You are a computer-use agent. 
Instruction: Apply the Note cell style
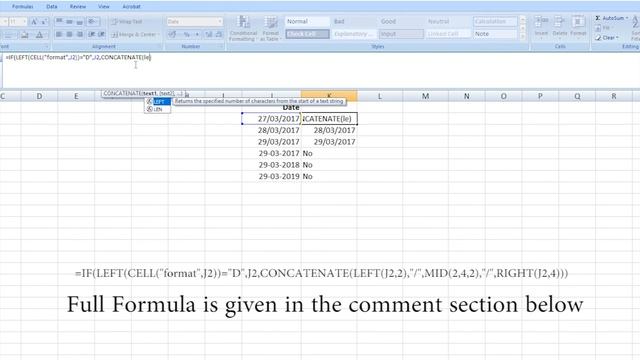coord(495,34)
